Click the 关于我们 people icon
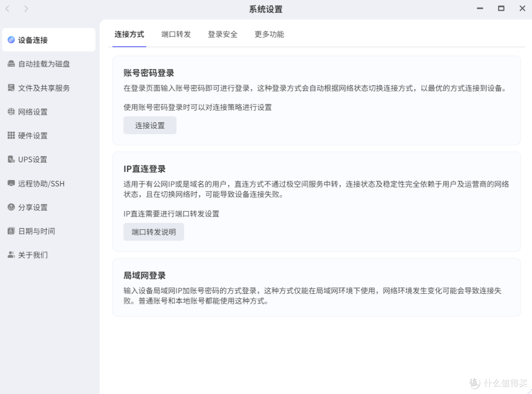The image size is (532, 394). pos(11,254)
